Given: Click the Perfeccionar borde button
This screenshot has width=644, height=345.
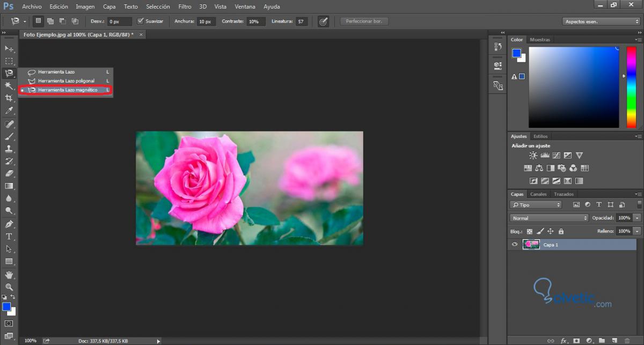Looking at the screenshot, I should pos(364,21).
